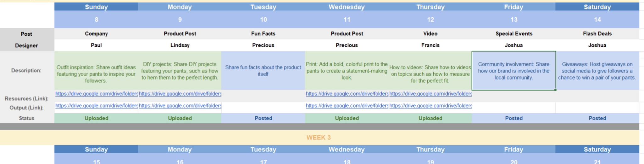Screen dimensions: 644x164
Task: Click the Designer row label
Action: click(x=26, y=46)
